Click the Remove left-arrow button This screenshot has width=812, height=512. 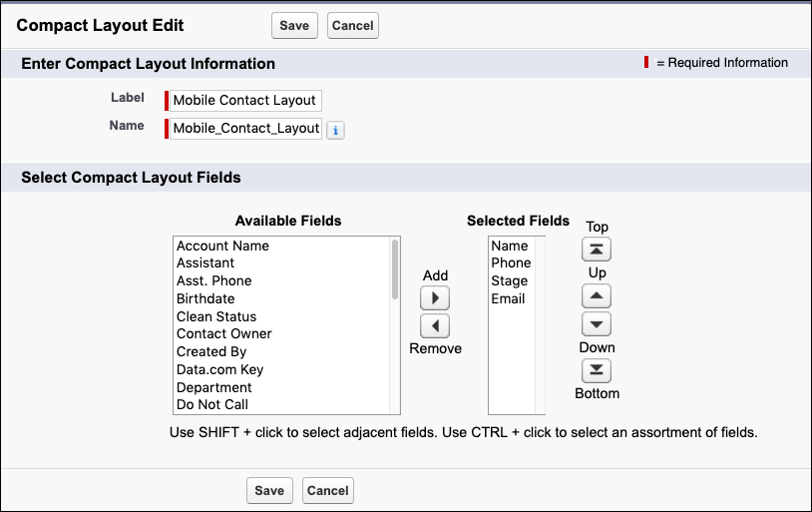tap(435, 326)
